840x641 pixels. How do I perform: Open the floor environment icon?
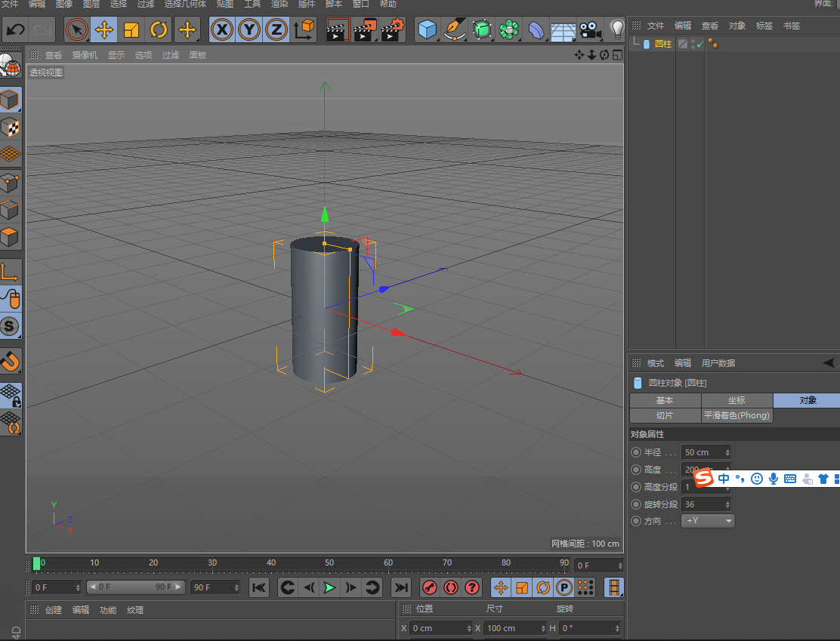click(x=564, y=30)
